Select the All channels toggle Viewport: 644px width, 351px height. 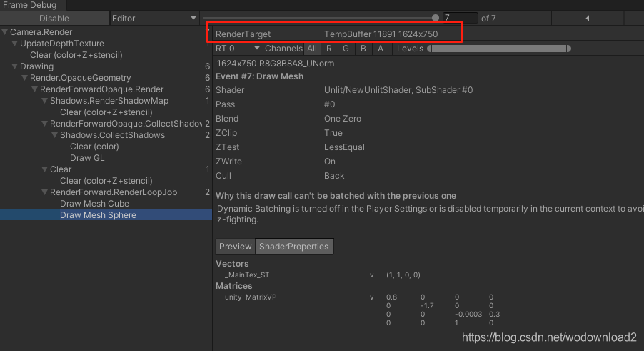(x=312, y=49)
